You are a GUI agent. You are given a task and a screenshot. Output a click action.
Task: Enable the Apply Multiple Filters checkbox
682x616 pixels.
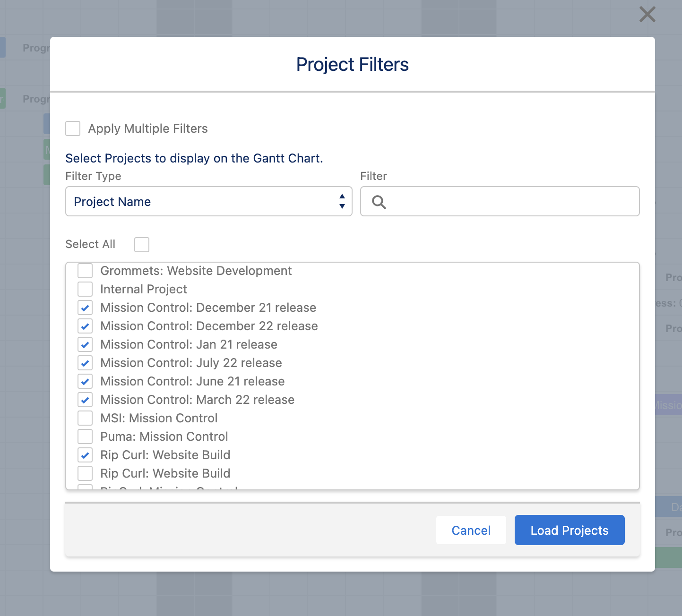click(73, 128)
